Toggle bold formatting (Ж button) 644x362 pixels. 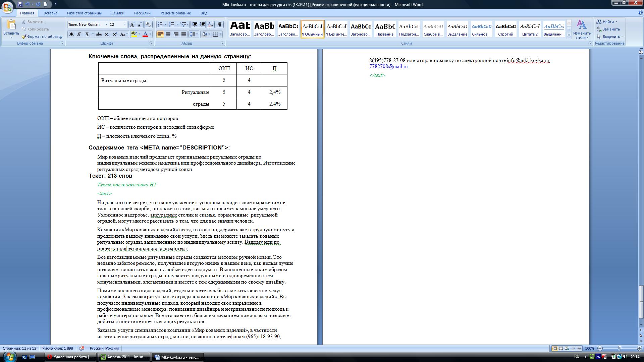pyautogui.click(x=71, y=34)
